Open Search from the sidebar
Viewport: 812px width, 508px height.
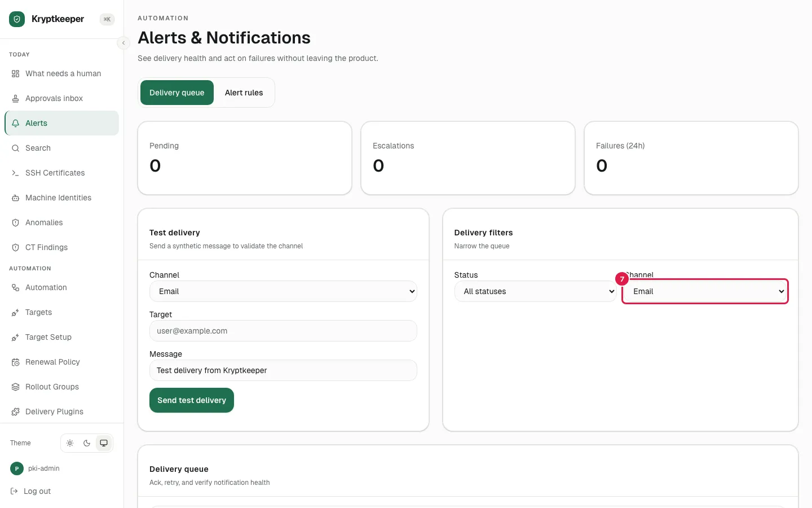coord(62,148)
